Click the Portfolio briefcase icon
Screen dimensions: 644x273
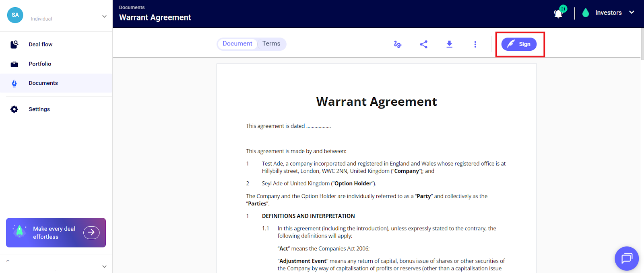(14, 64)
